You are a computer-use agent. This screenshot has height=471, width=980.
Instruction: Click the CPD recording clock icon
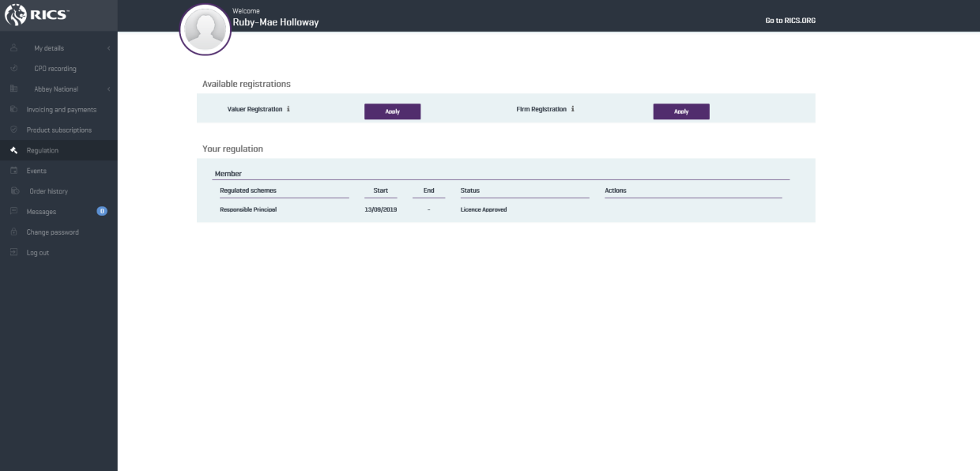(13, 69)
